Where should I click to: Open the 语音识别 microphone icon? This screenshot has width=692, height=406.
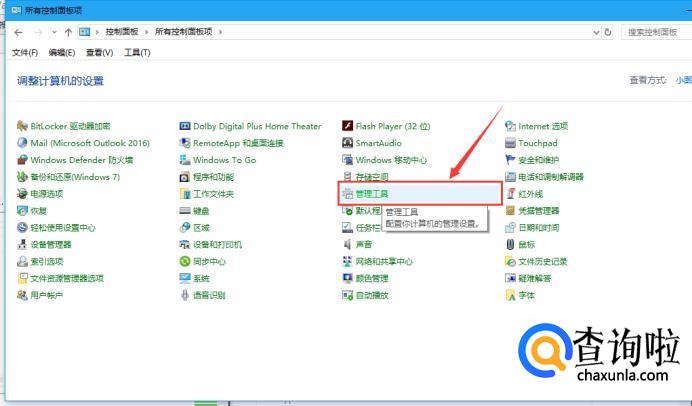click(185, 295)
